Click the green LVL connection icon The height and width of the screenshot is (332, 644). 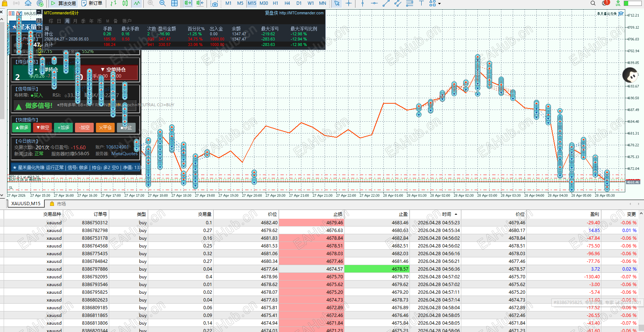(618, 3)
